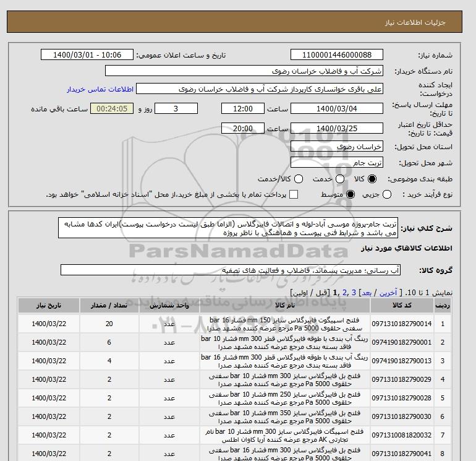Click the اطلاعات کالاهای مورد نیاز heading
This screenshot has width=476, height=461.
tap(407, 248)
